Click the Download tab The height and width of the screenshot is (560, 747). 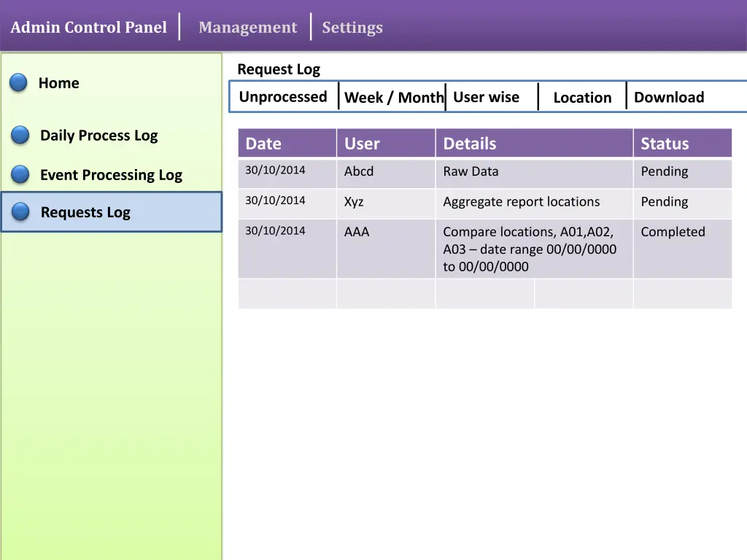(668, 98)
